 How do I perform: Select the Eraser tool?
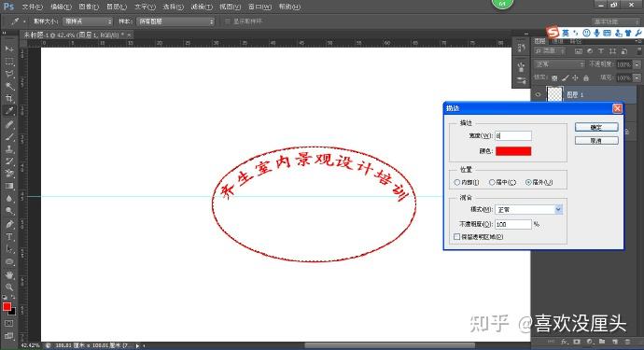point(9,174)
